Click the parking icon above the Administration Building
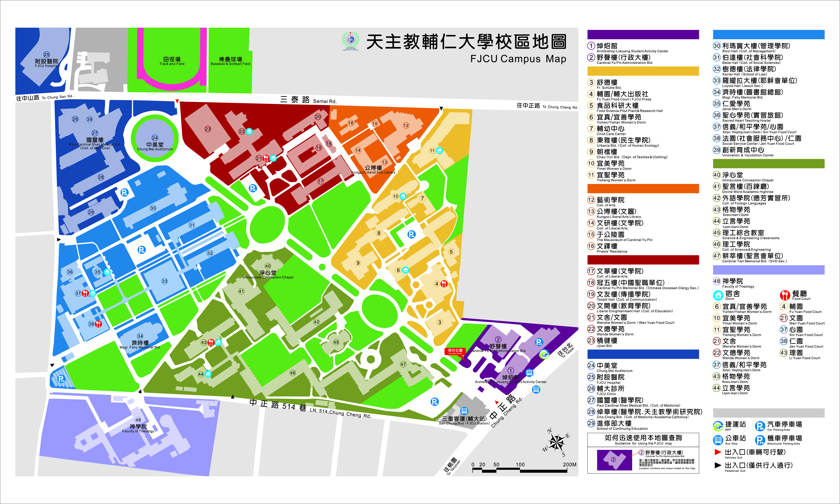Image resolution: width=840 pixels, height=504 pixels. click(x=539, y=342)
